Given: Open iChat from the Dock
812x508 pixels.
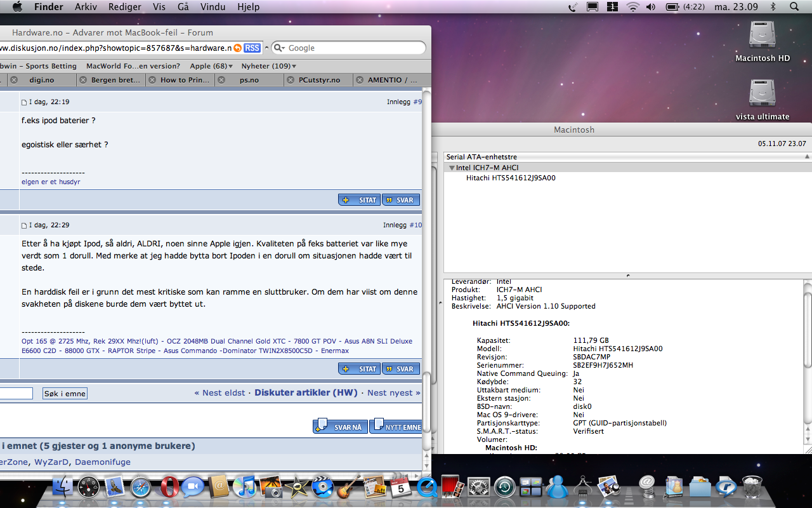Looking at the screenshot, I should 193,488.
